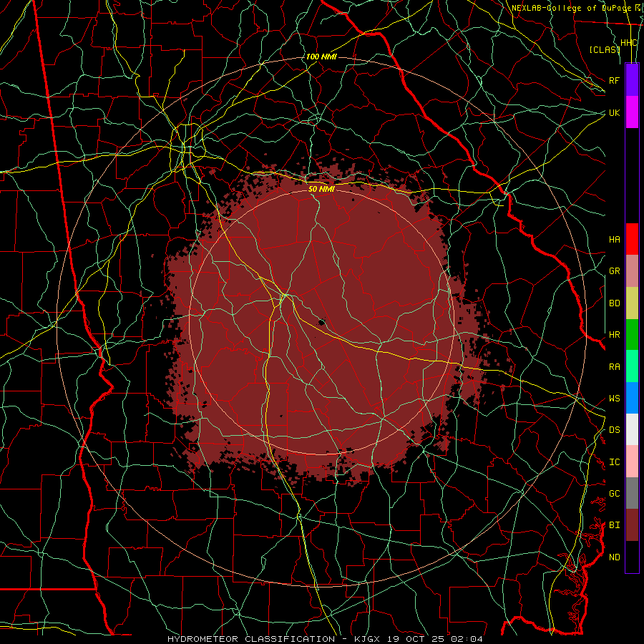Image resolution: width=644 pixels, height=644 pixels.
Task: Click the GR legend label
Action: click(615, 271)
